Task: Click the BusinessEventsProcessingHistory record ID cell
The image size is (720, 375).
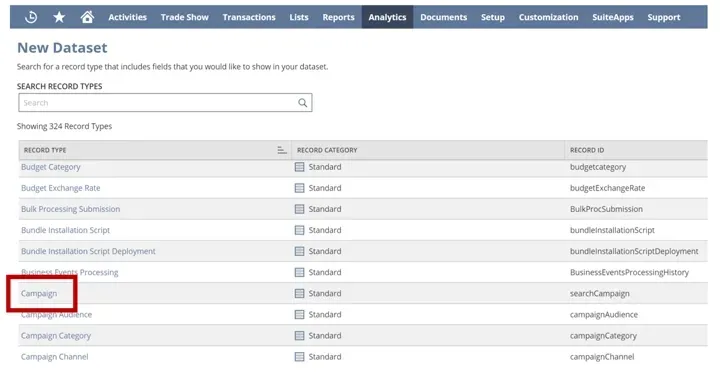Action: click(629, 273)
